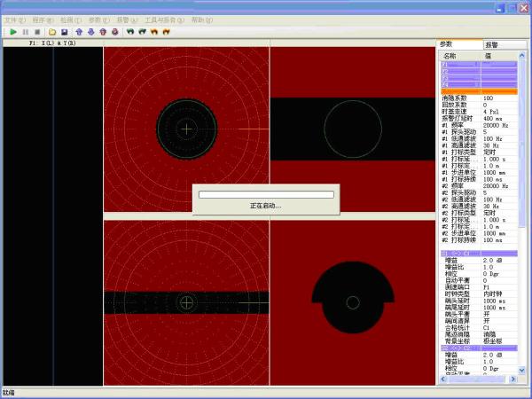Open the 报警 menu in the menu bar
Viewport: 532px width, 399px height.
[127, 20]
